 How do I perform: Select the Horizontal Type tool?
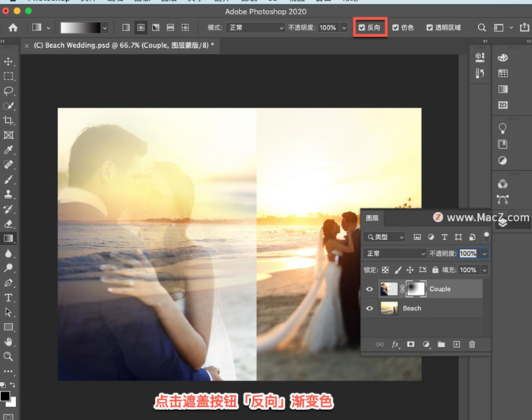point(8,298)
